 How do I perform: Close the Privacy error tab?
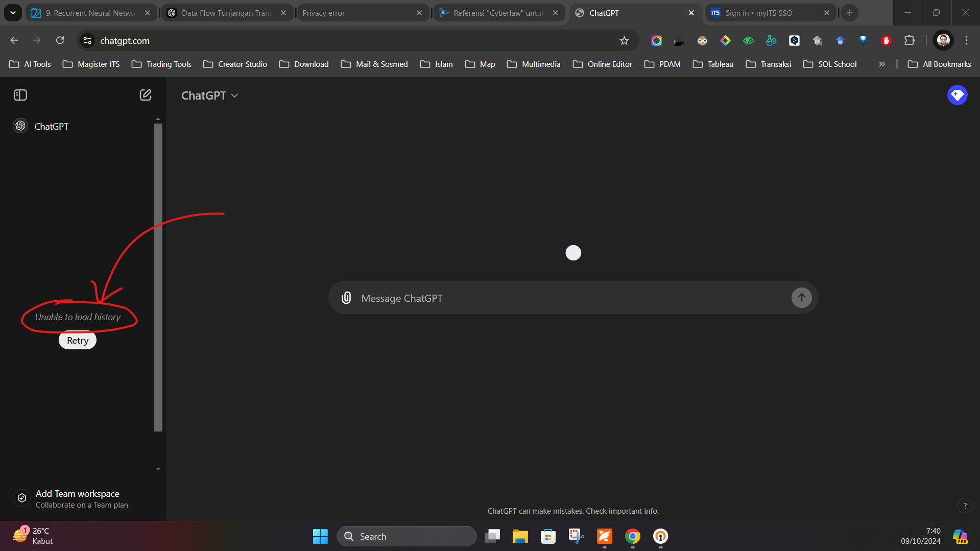click(419, 13)
